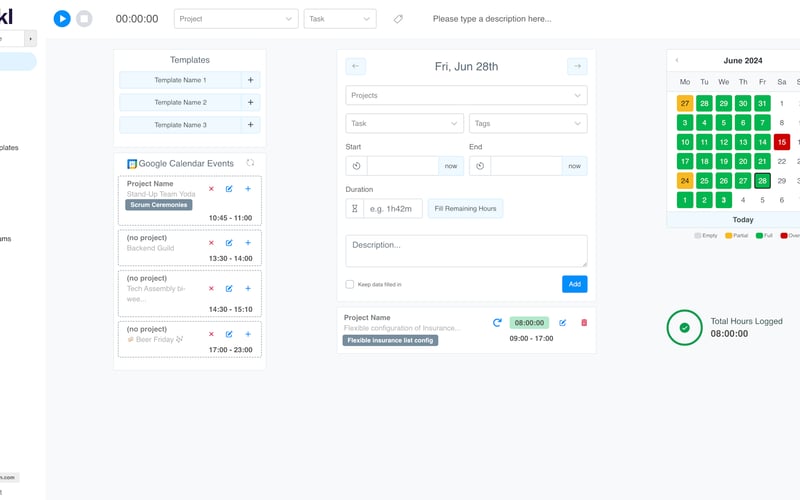Focus the Duration input field
800x500 pixels.
tap(393, 209)
